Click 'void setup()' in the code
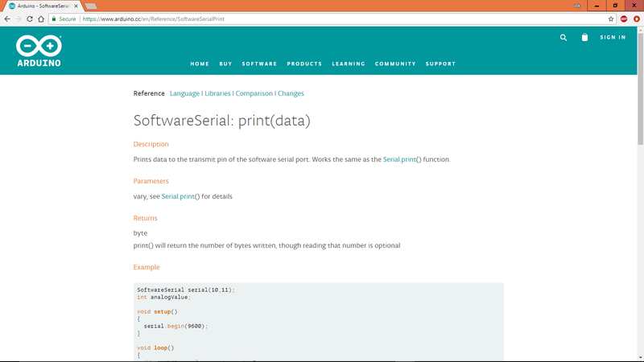644x362 pixels. point(157,312)
